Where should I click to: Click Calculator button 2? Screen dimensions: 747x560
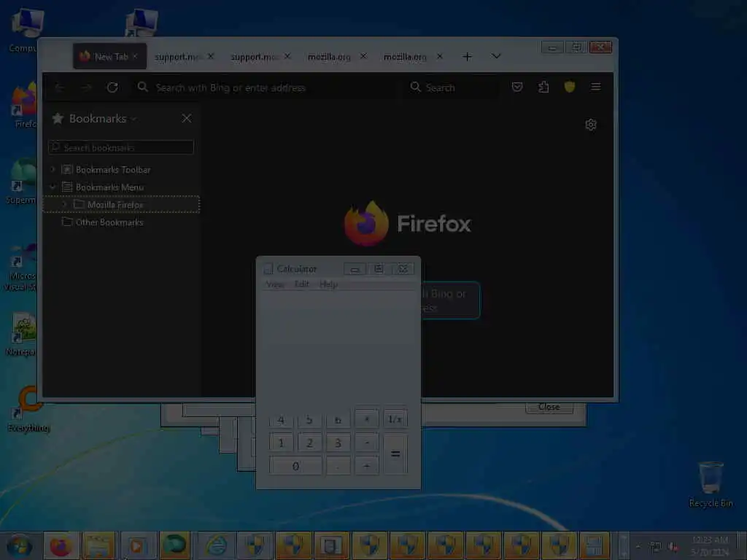(309, 443)
